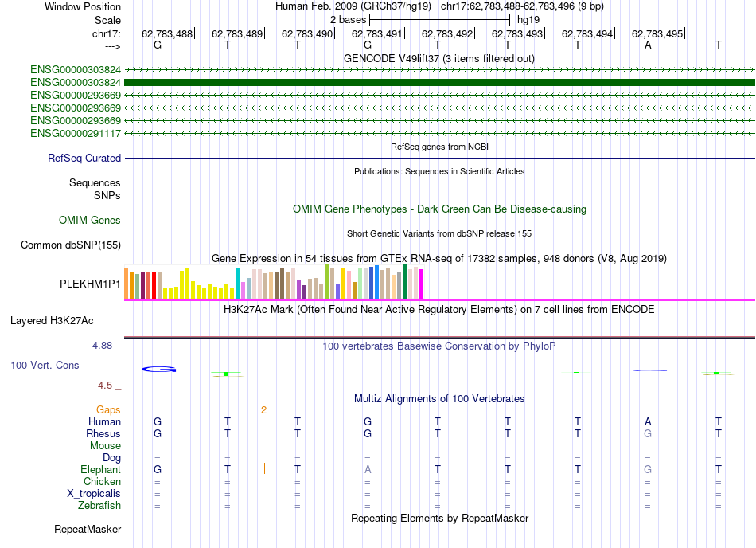The width and height of the screenshot is (756, 548).
Task: Open 'GENCODE V49lift37 (3 items filtered out)' track title
Action: point(439,58)
